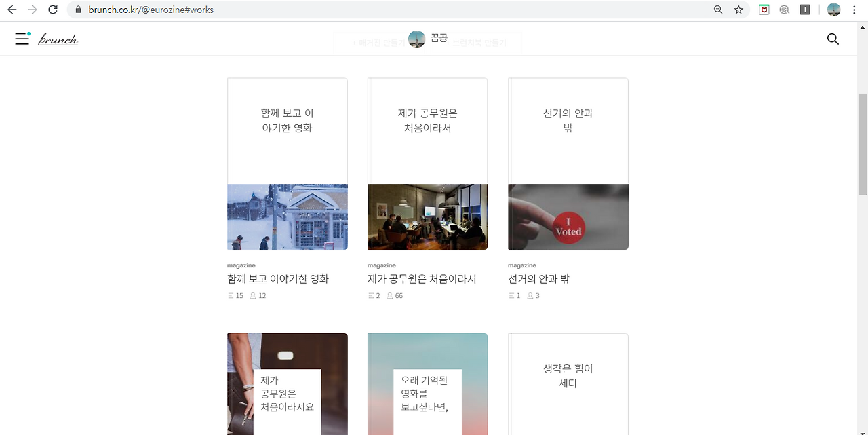Open the 오래 기억될 영화를 보고싶다면 book cover

[x=427, y=384]
